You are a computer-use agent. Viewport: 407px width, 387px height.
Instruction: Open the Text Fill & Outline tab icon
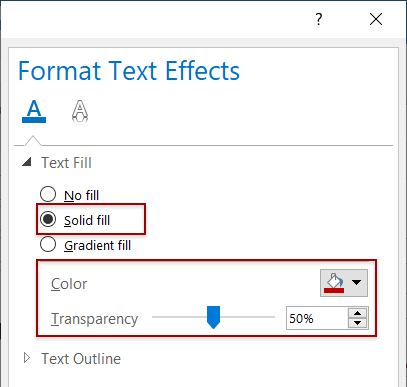[x=34, y=111]
